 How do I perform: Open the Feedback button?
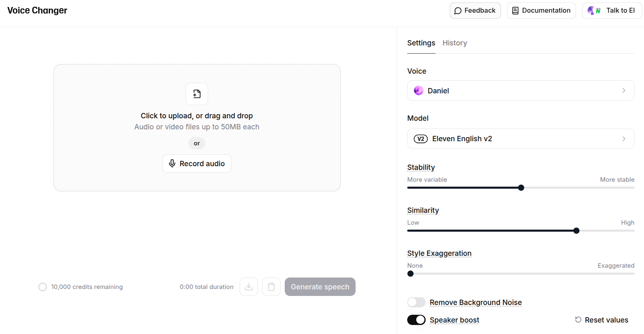pos(475,11)
